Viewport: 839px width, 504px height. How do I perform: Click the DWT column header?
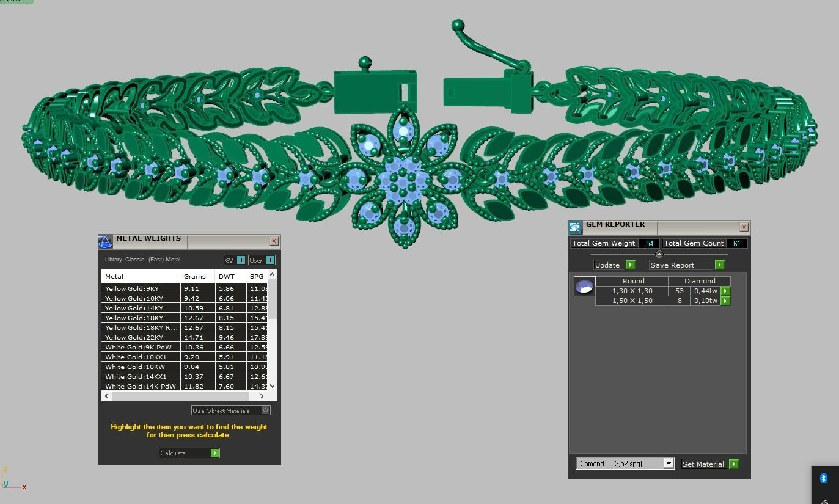click(x=230, y=276)
